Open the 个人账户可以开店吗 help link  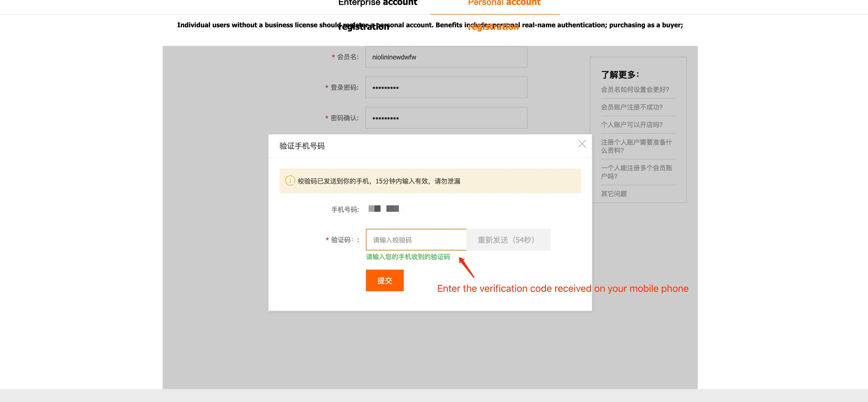click(x=632, y=125)
